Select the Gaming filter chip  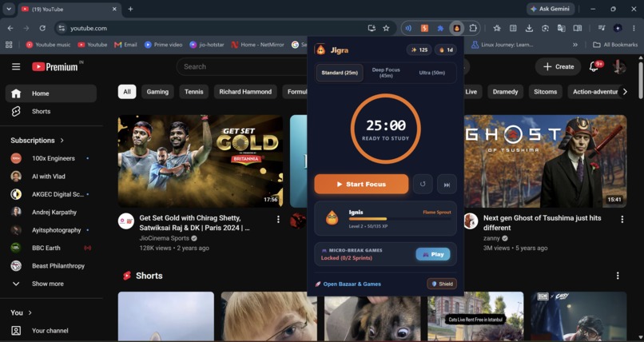157,92
